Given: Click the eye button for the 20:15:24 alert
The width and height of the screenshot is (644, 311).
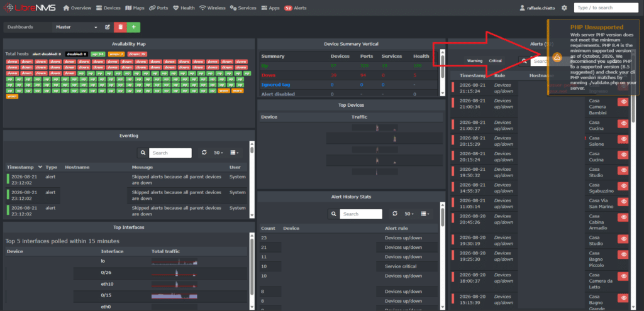Looking at the screenshot, I should (623, 155).
